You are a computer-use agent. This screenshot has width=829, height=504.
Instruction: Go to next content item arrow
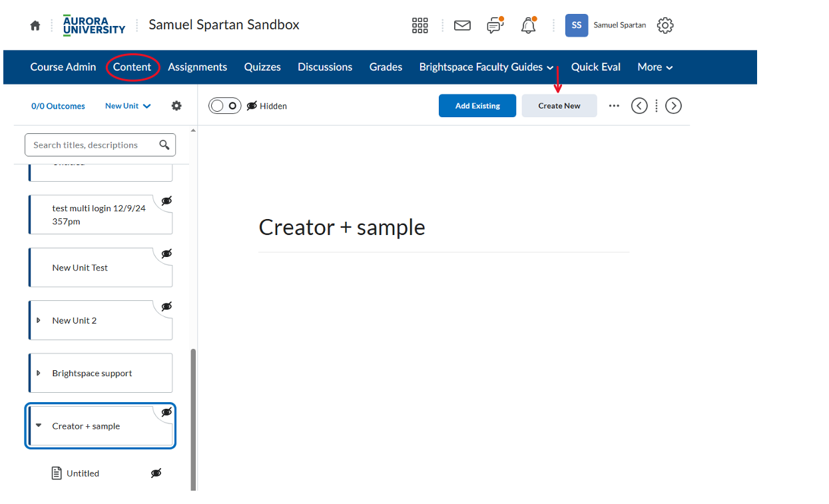(673, 106)
